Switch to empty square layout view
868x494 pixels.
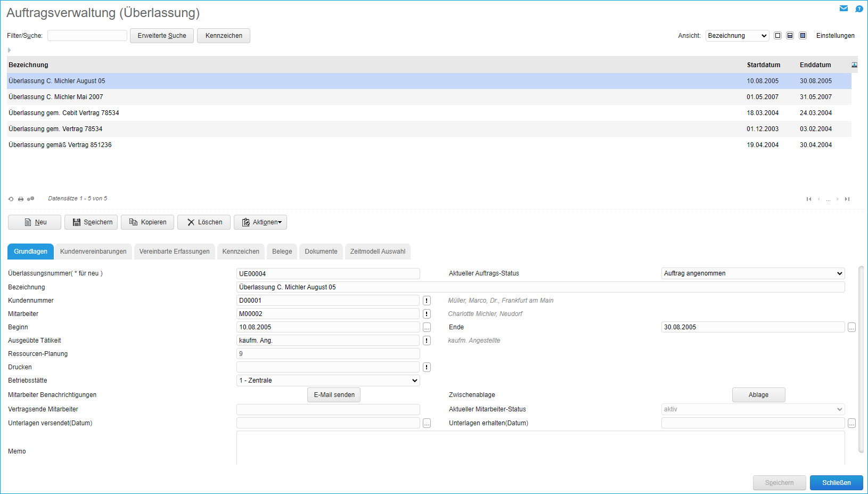777,36
